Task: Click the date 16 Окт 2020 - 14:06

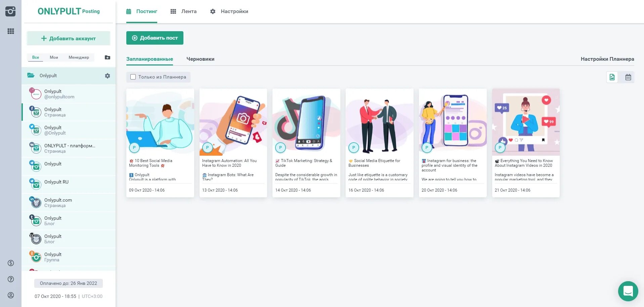Action: (x=366, y=190)
